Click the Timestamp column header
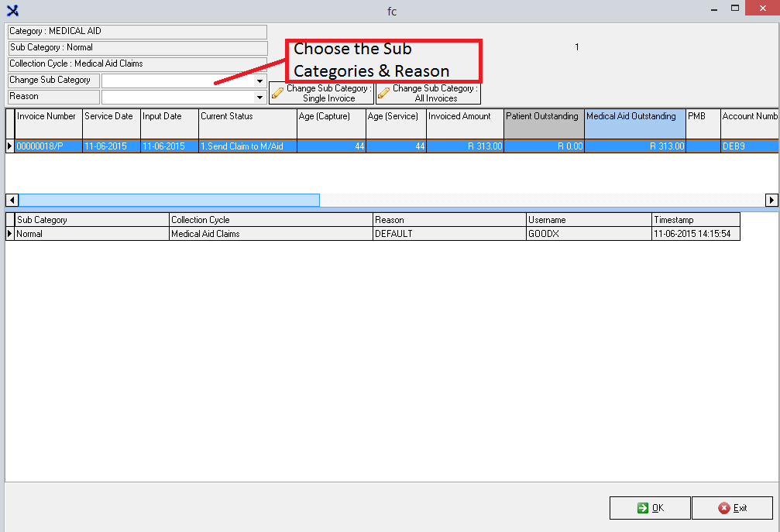This screenshot has height=532, width=780. (x=695, y=220)
